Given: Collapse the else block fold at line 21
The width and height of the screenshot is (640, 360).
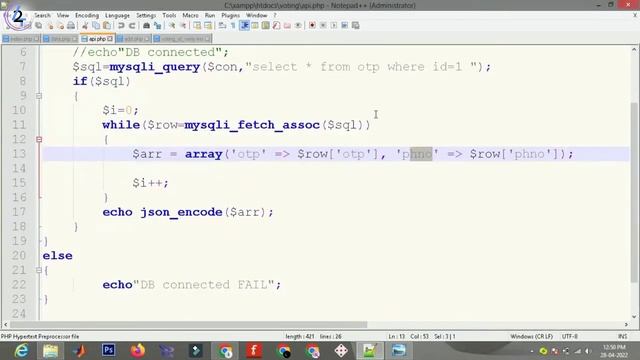Looking at the screenshot, I should (x=39, y=270).
